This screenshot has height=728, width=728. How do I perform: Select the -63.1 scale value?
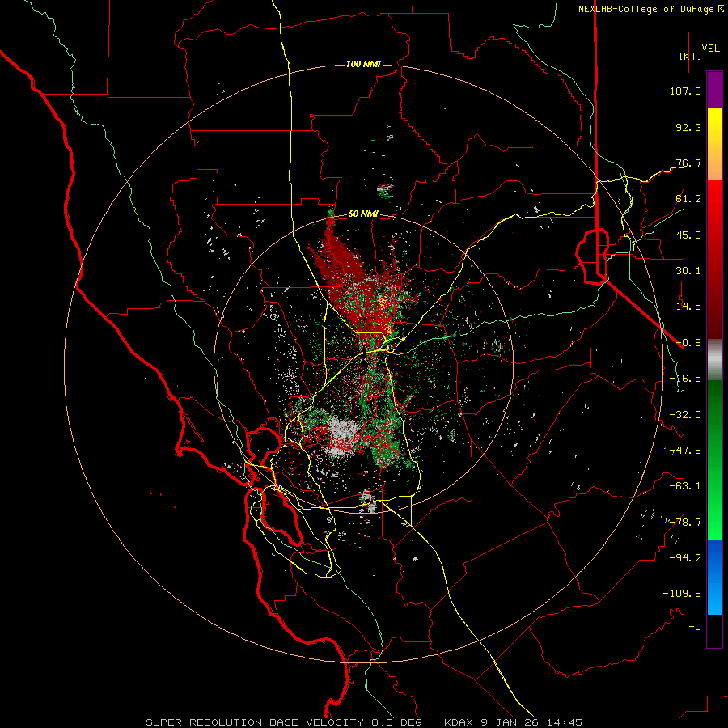click(x=685, y=486)
